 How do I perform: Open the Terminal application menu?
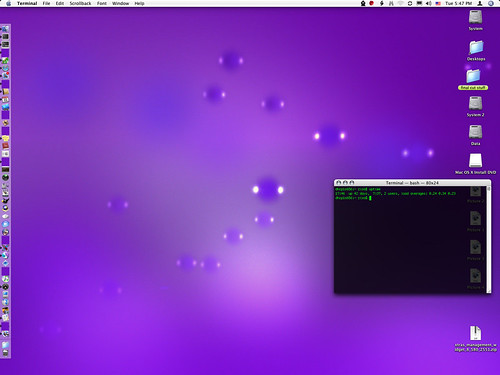(x=27, y=3)
